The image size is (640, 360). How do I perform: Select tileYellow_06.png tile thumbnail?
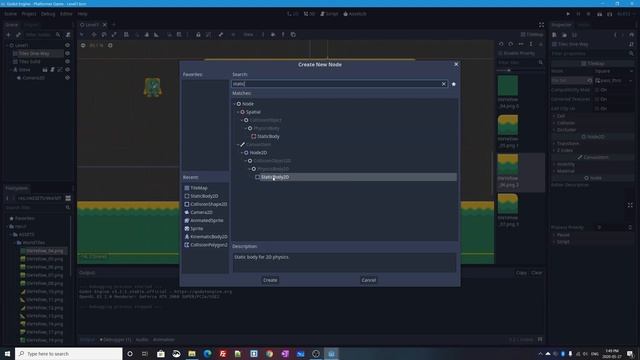click(508, 164)
